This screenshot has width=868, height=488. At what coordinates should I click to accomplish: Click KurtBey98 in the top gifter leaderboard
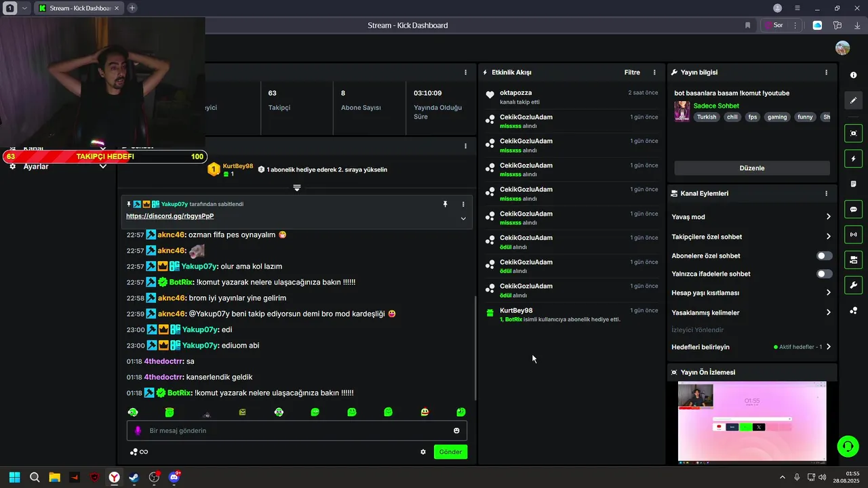click(x=238, y=166)
